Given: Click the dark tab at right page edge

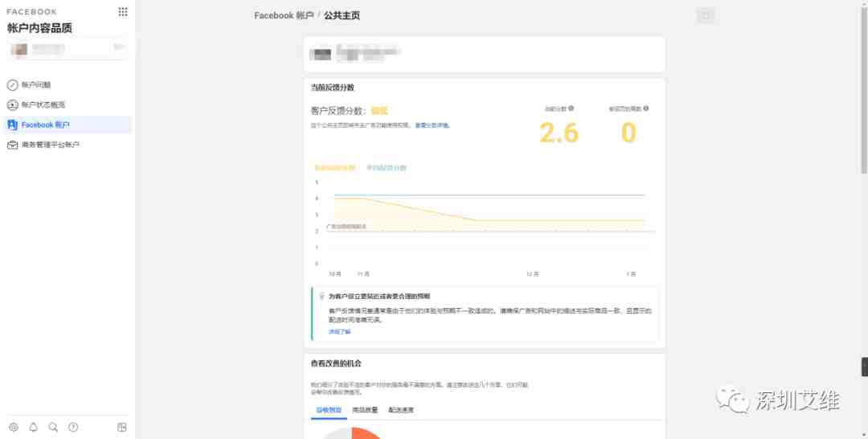Looking at the screenshot, I should pyautogui.click(x=865, y=367).
